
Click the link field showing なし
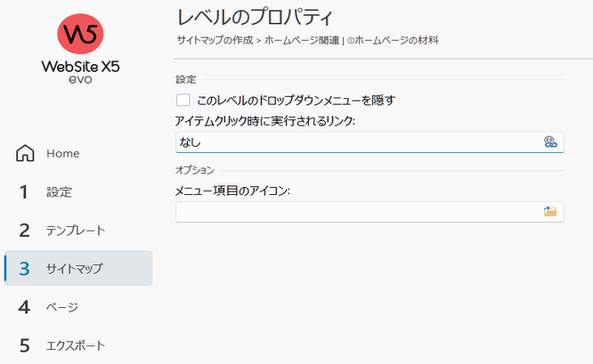coord(370,142)
